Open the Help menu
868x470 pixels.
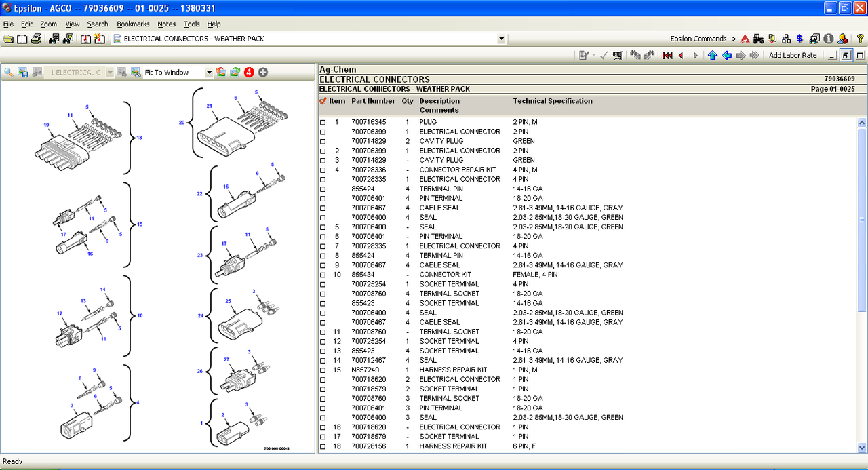(214, 24)
